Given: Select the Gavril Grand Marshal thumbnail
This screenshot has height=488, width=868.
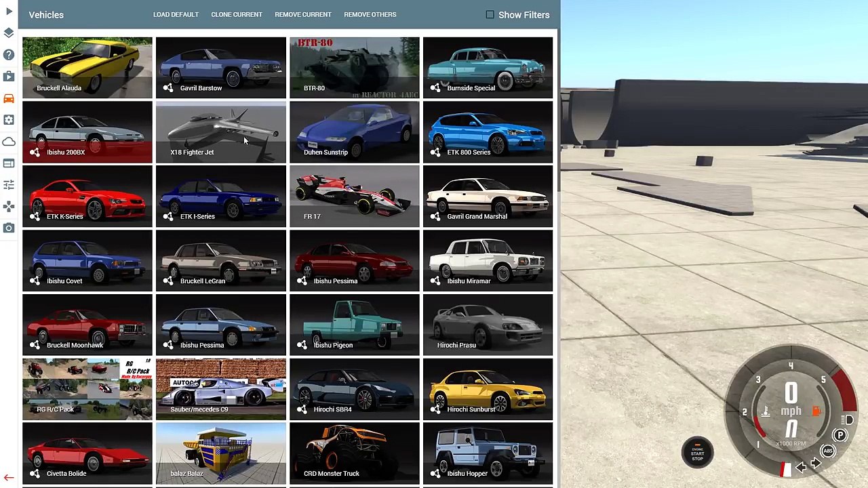Looking at the screenshot, I should click(488, 197).
